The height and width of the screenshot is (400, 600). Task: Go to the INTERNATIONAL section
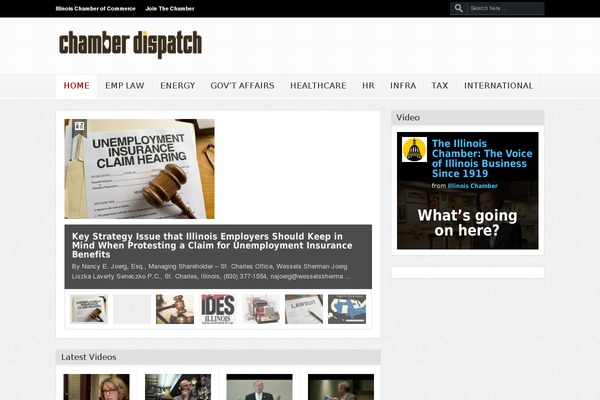(499, 86)
